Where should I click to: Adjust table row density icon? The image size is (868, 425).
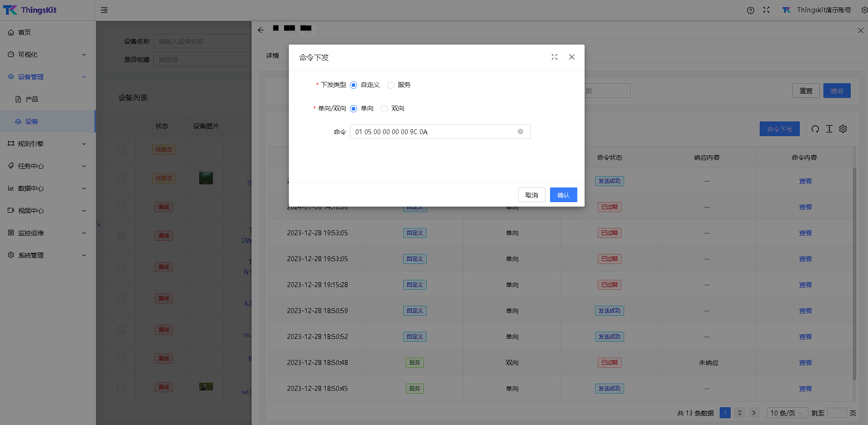tap(829, 129)
